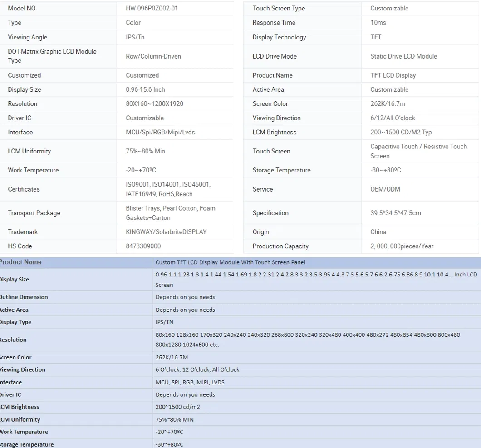The height and width of the screenshot is (448, 481).
Task: Click the Outline Dimension row label
Action: point(24,297)
